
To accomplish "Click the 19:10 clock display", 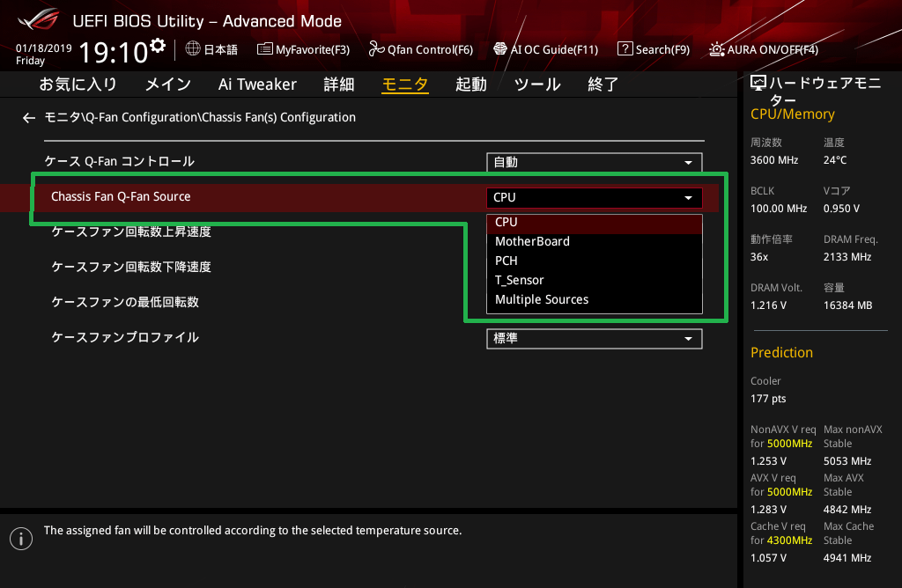I will click(x=114, y=52).
